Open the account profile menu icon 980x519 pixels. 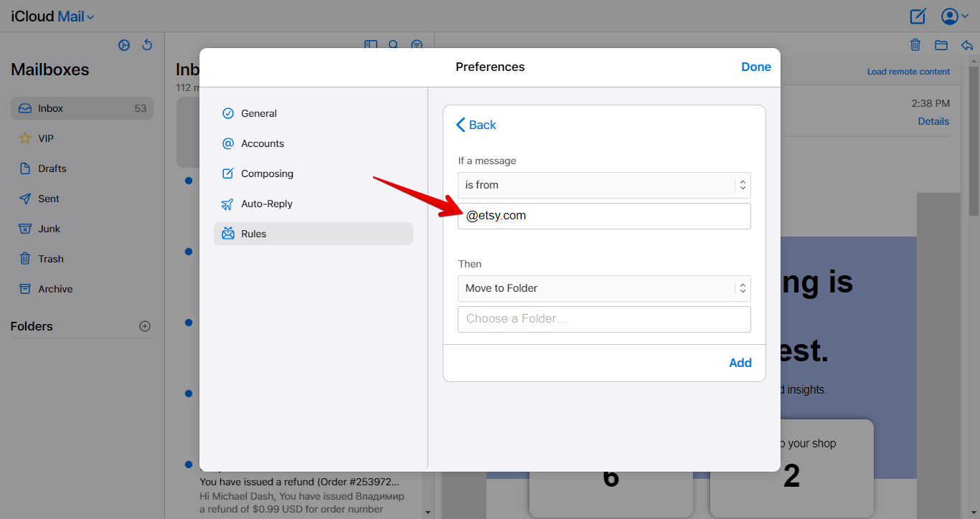click(x=954, y=16)
